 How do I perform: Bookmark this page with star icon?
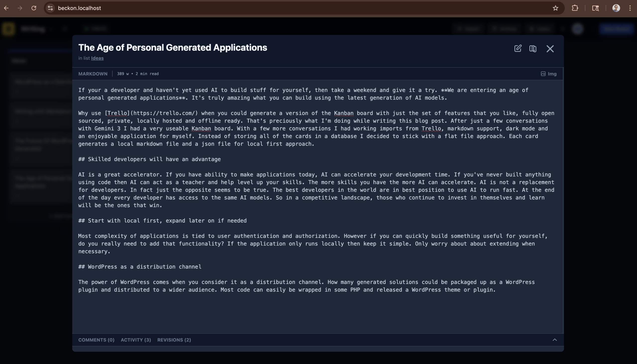(x=555, y=8)
